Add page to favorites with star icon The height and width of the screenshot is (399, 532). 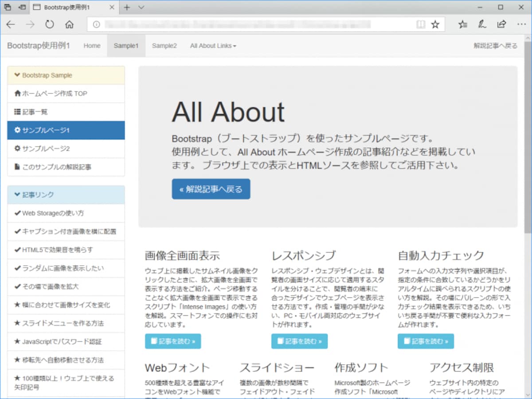pos(435,25)
